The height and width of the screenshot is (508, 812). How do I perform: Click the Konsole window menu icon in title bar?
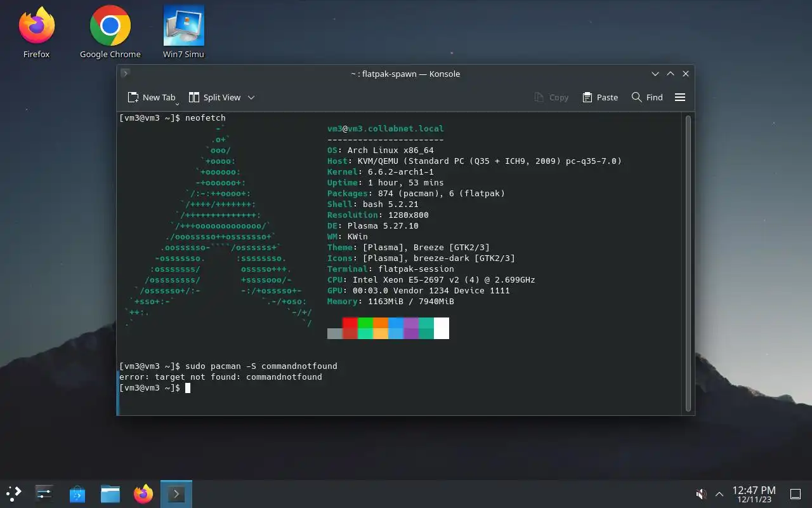click(125, 74)
